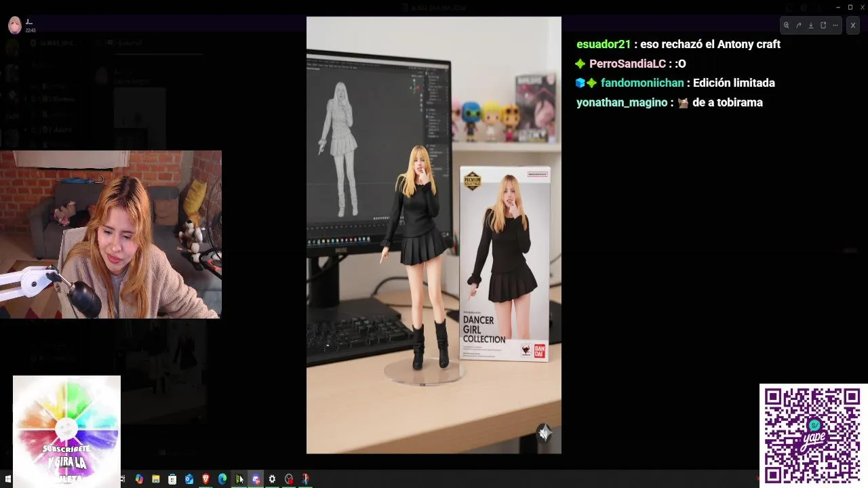Open Outlook from the taskbar
This screenshot has height=488, width=868.
point(189,479)
